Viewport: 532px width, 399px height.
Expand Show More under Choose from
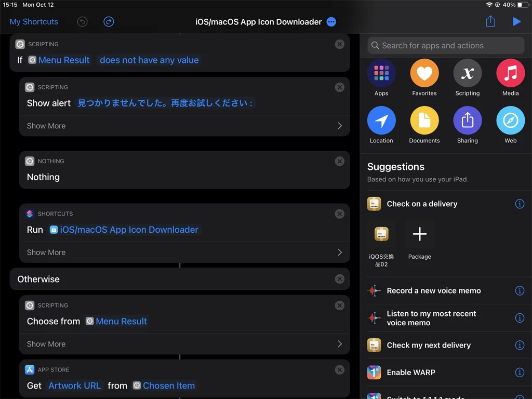184,344
